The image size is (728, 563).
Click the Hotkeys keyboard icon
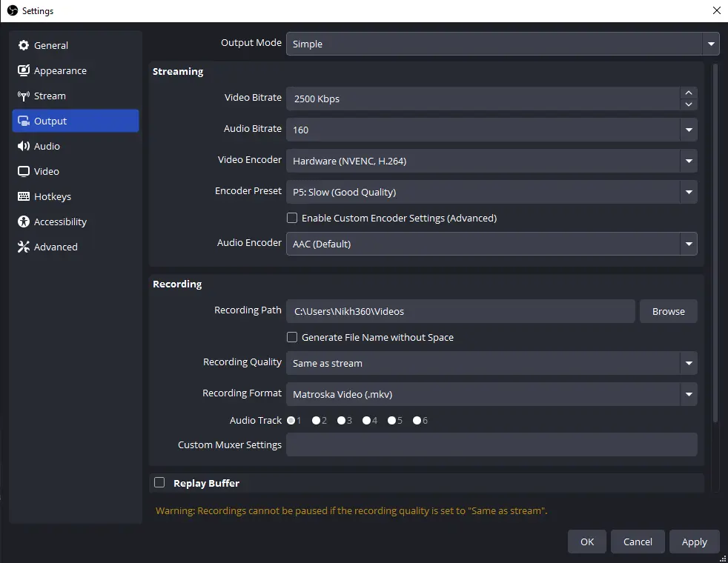click(23, 196)
